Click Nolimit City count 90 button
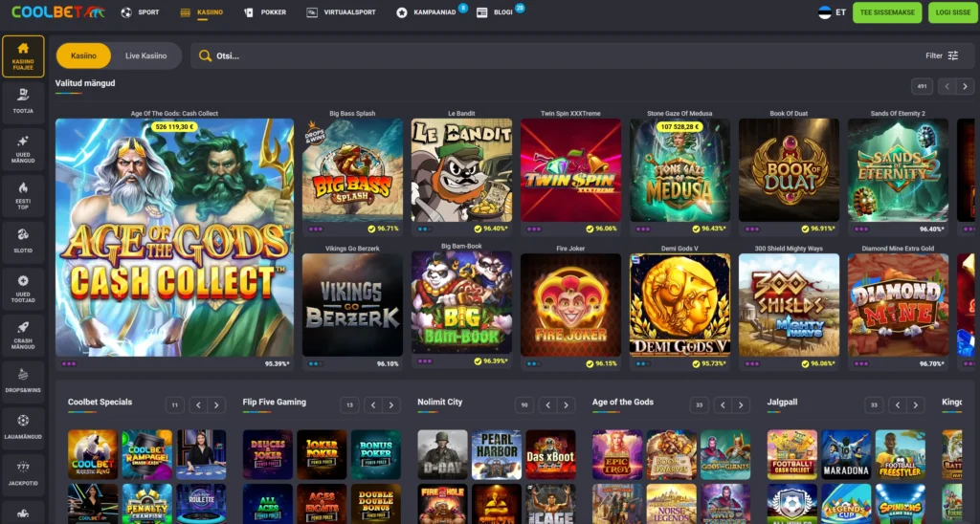The height and width of the screenshot is (524, 980). click(x=524, y=405)
